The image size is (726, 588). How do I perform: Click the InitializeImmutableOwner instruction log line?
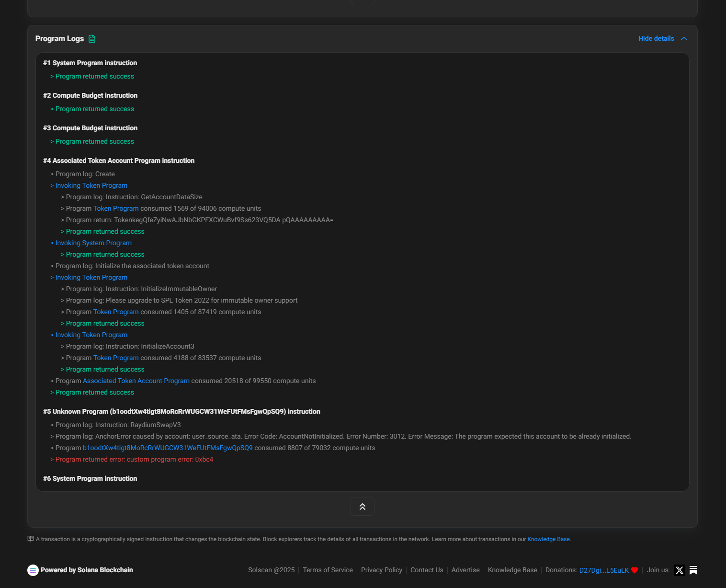[139, 289]
